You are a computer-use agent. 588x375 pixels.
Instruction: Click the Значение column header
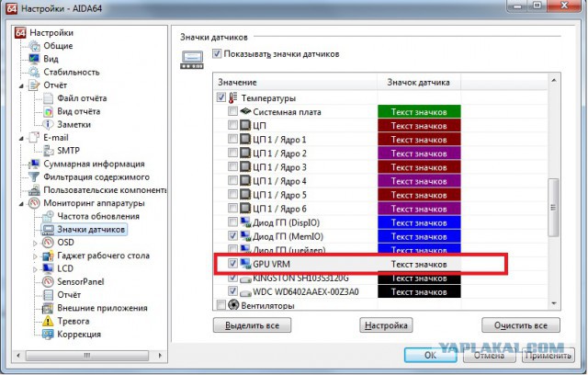click(x=295, y=82)
